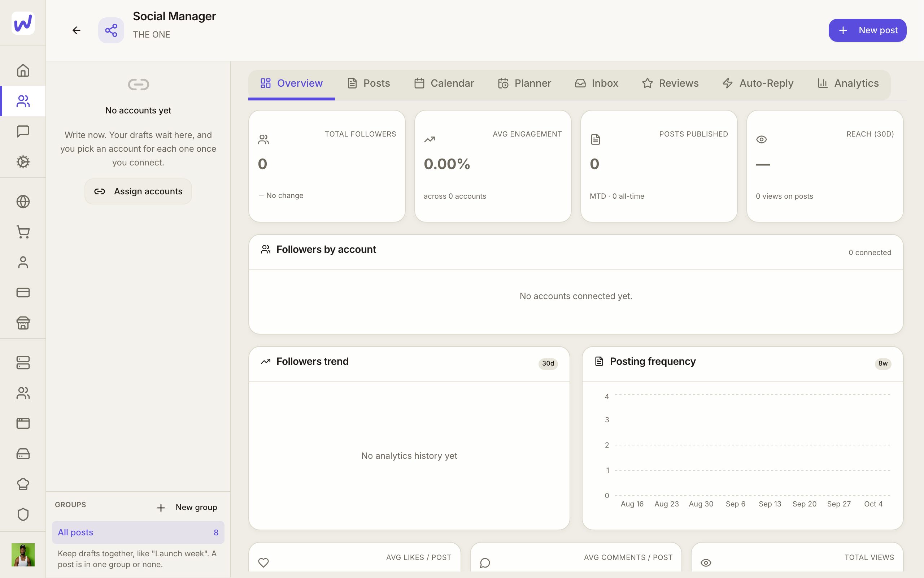Open the chef hat sidebar icon
Viewport: 924px width, 578px height.
tap(23, 484)
